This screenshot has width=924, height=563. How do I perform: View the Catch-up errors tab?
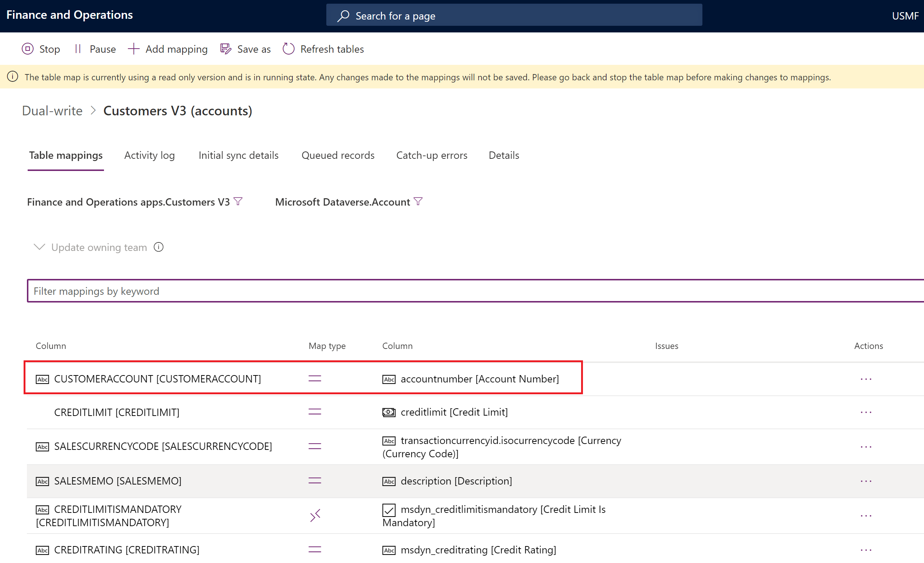pos(432,155)
